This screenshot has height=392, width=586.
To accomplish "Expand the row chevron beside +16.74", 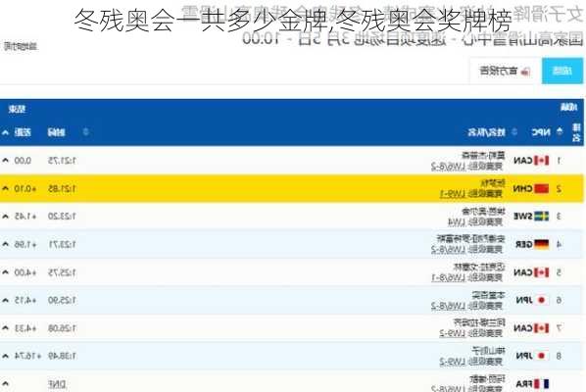I will (x=5, y=356).
